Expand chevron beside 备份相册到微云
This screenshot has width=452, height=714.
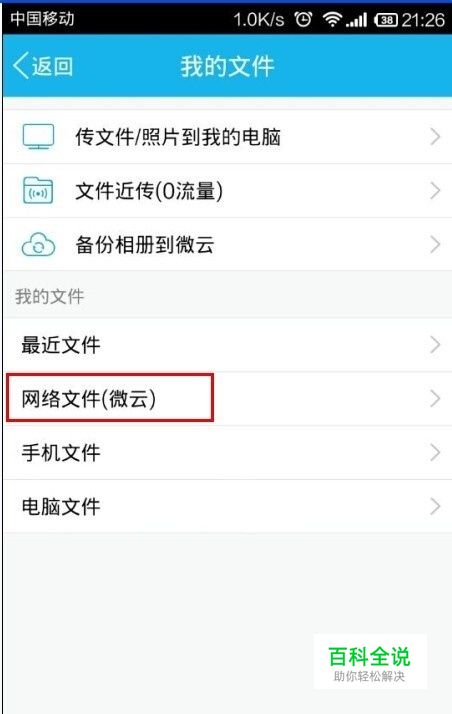coord(435,245)
